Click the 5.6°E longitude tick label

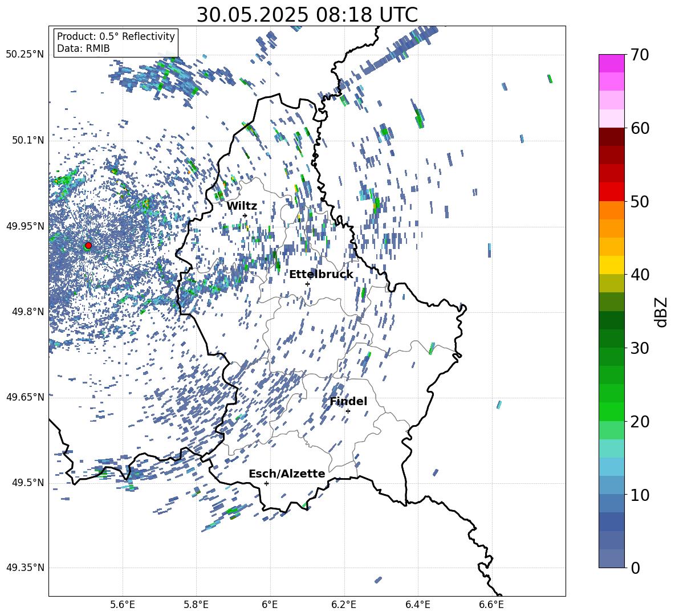[122, 605]
